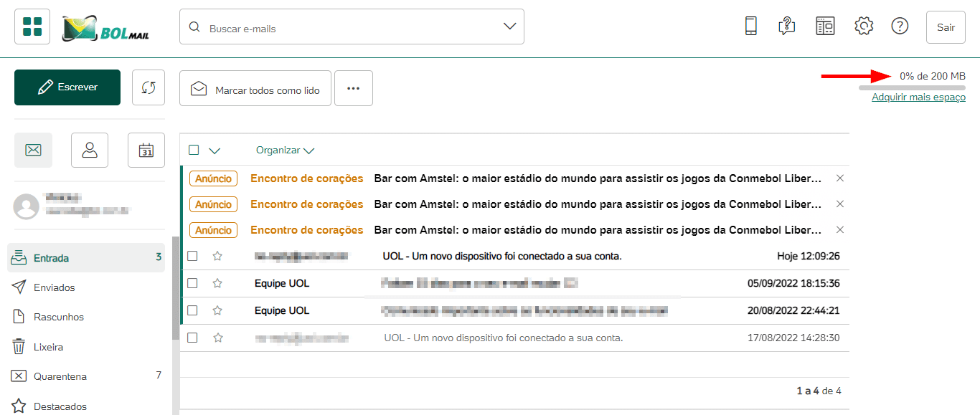
Task: Dismiss the first Anúncio ad row
Action: 840,178
